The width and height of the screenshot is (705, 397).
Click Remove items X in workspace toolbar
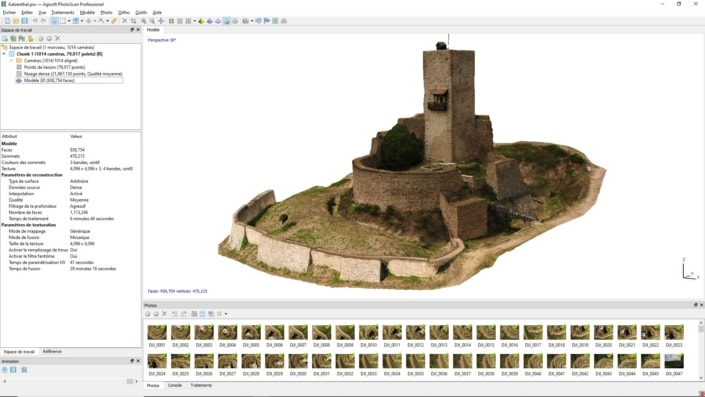(x=58, y=38)
